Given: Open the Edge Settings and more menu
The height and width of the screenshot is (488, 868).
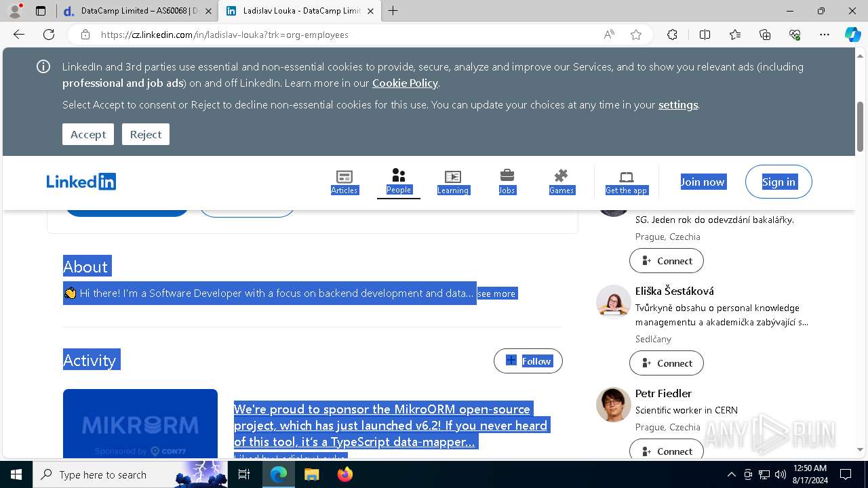Looking at the screenshot, I should 825,35.
